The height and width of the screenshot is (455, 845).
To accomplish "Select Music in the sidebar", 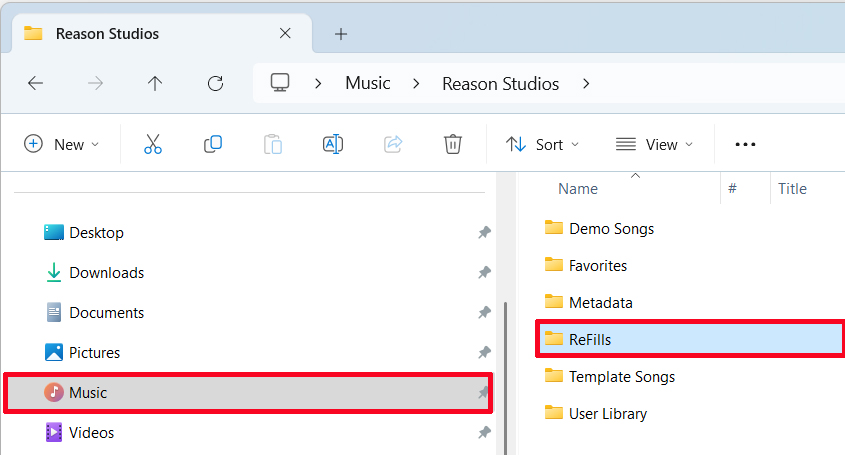I will [x=248, y=392].
